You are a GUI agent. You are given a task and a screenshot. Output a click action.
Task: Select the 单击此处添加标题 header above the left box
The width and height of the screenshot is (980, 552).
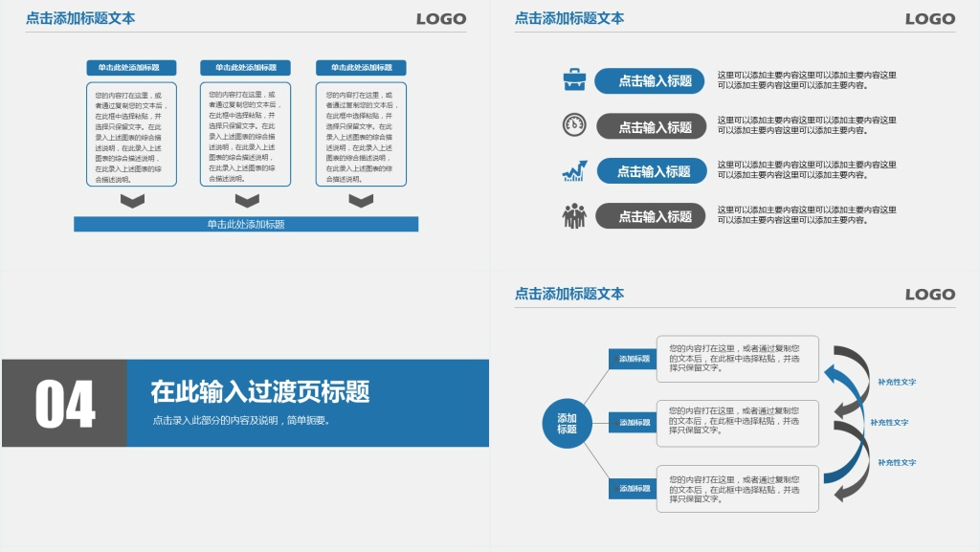point(131,67)
